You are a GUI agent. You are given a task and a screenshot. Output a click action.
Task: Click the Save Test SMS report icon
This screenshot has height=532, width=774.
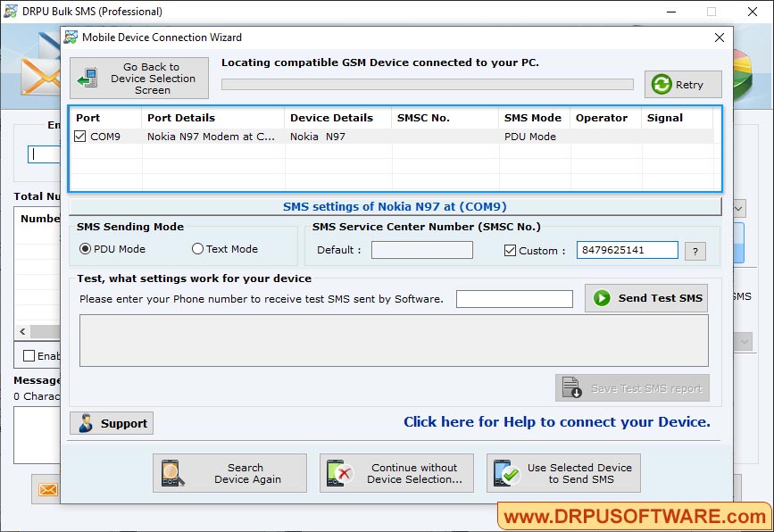tap(570, 388)
